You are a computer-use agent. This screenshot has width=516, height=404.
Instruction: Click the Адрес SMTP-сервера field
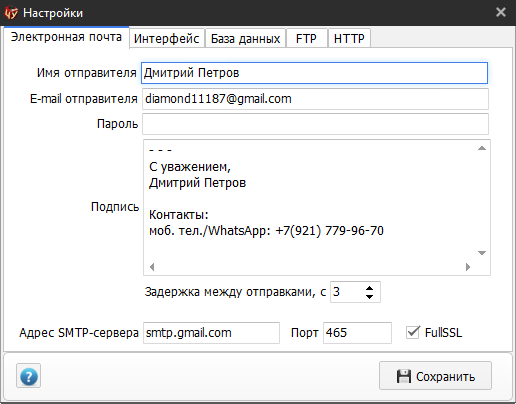(x=211, y=333)
